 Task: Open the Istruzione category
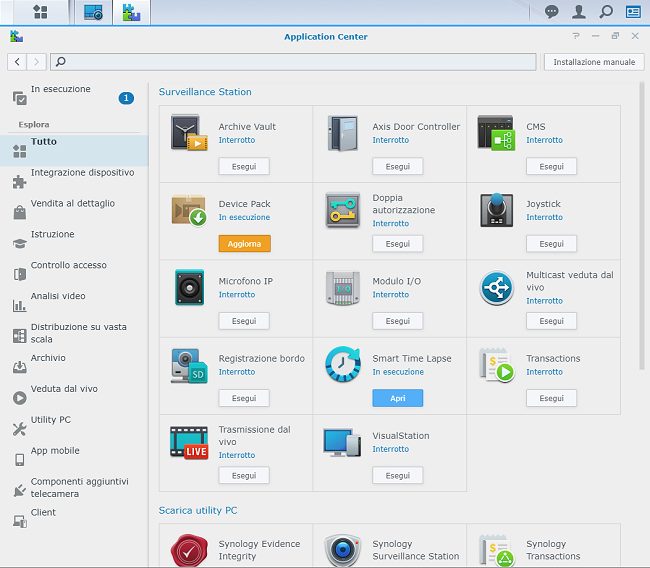[74, 243]
